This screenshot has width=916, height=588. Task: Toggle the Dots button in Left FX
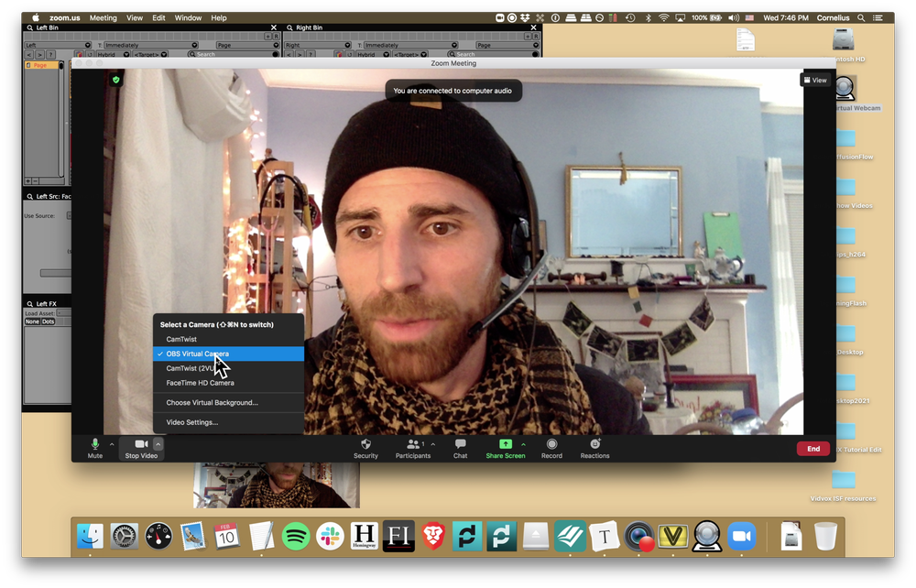click(x=48, y=321)
